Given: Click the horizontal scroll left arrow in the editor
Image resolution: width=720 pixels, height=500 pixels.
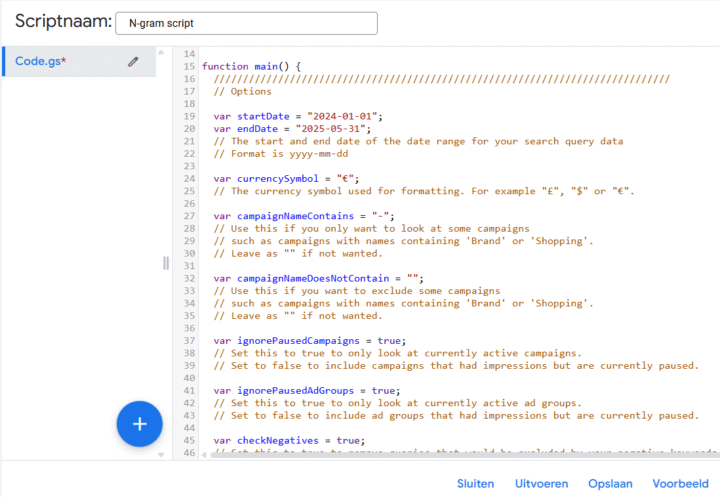Looking at the screenshot, I should coord(204,455).
